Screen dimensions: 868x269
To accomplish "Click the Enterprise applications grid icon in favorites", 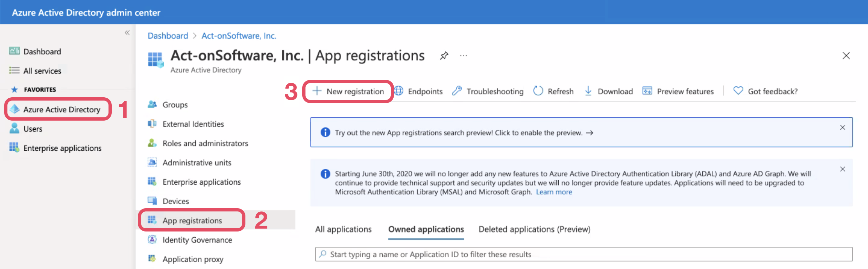I will (x=14, y=147).
